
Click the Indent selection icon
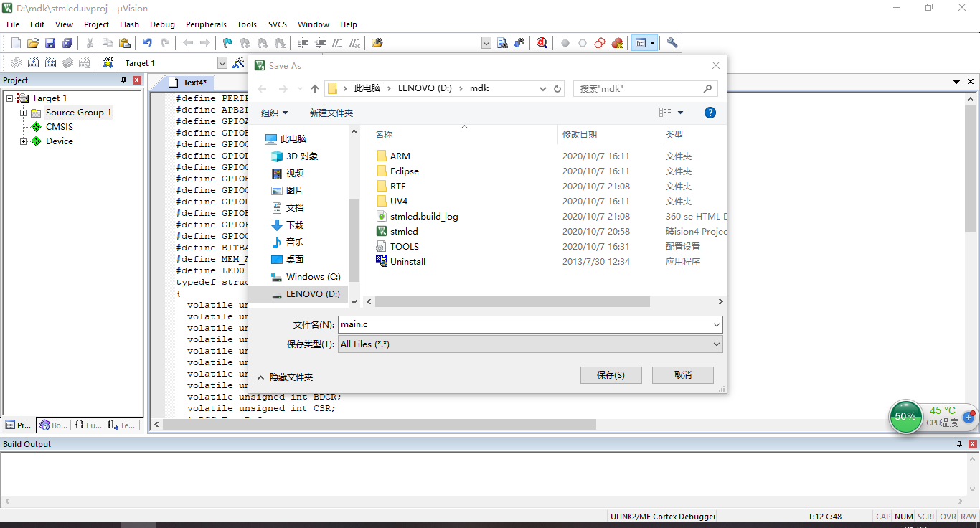click(x=303, y=43)
